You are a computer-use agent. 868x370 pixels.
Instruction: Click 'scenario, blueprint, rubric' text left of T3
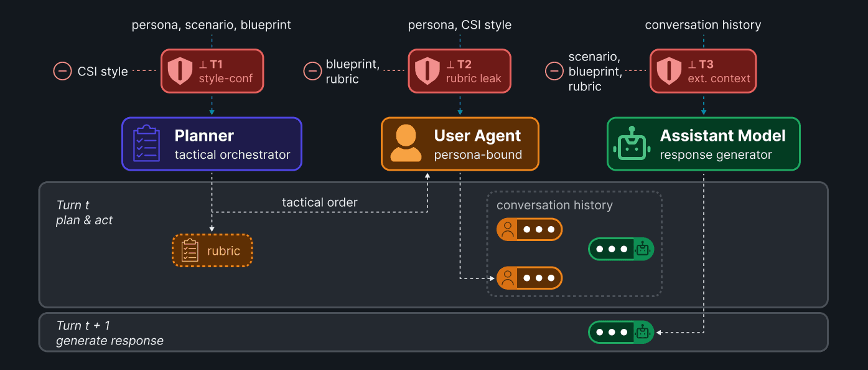coord(595,72)
